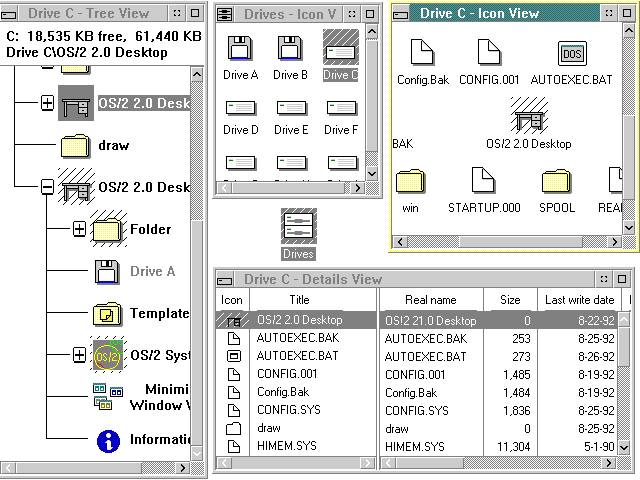The image size is (640, 480).
Task: Expand the Folder tree node
Action: pyautogui.click(x=79, y=230)
